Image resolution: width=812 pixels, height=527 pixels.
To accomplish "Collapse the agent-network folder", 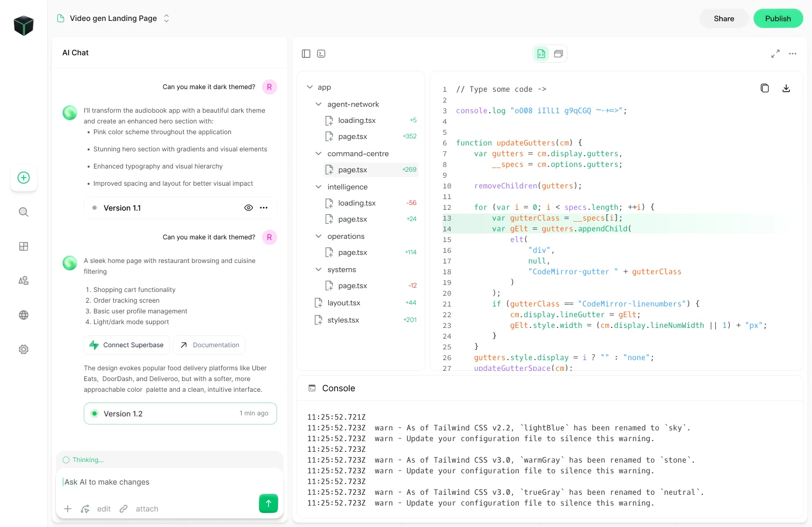I will point(318,104).
